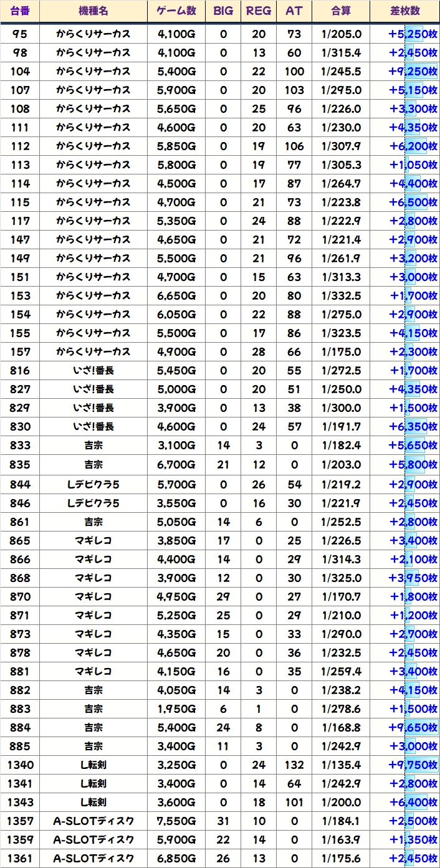Select AT count 35 for machine 881

coord(294,671)
